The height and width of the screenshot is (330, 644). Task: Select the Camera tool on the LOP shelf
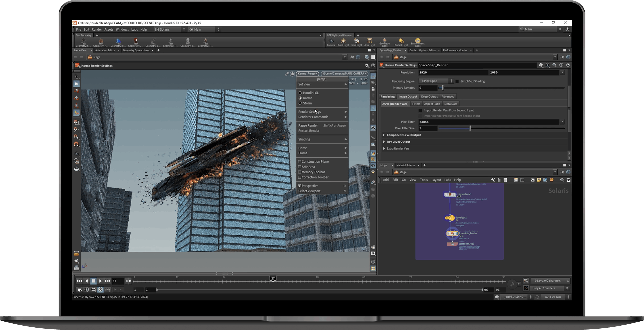[331, 42]
